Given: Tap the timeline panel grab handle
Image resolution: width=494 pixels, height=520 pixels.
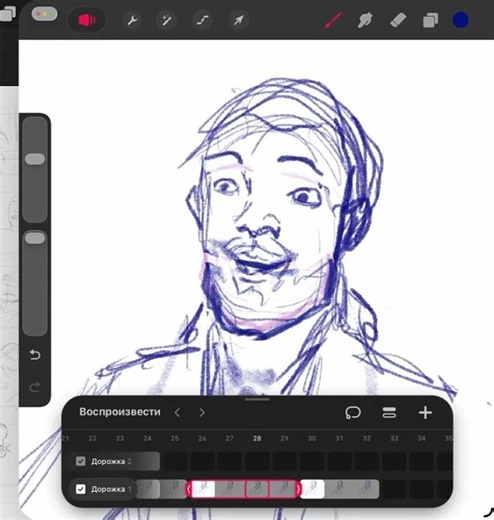Looking at the screenshot, I should 257,399.
